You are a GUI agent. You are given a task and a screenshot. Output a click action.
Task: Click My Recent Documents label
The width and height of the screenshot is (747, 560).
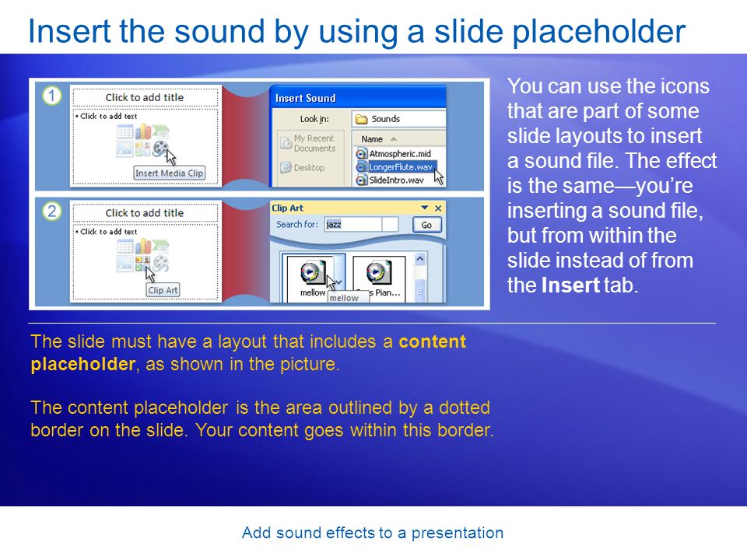[x=314, y=143]
